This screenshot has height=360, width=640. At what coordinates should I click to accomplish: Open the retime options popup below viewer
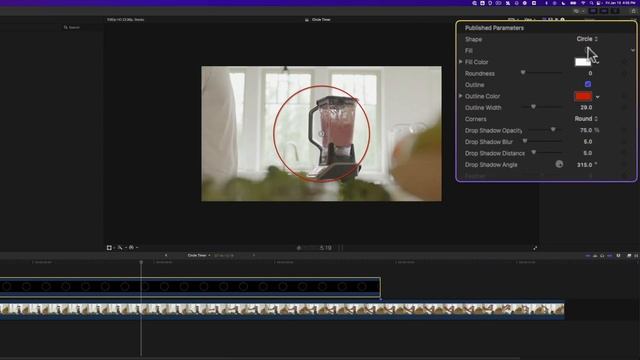pyautogui.click(x=133, y=247)
